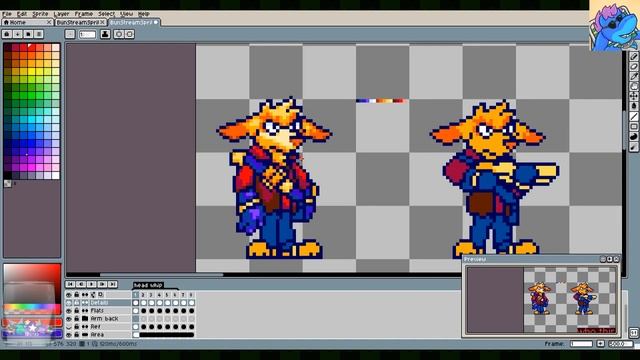Go to first frame button
640x360 pixels.
70,284
